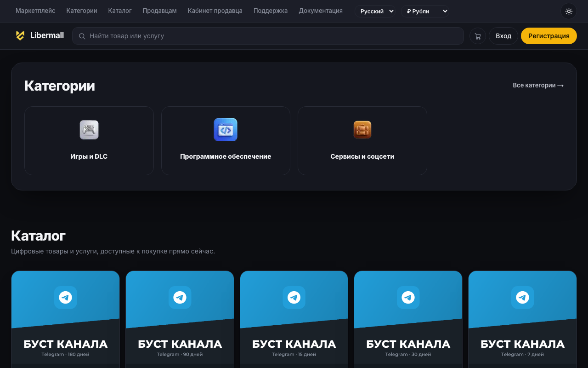Click the search magnifier icon
588x368 pixels.
coord(82,36)
